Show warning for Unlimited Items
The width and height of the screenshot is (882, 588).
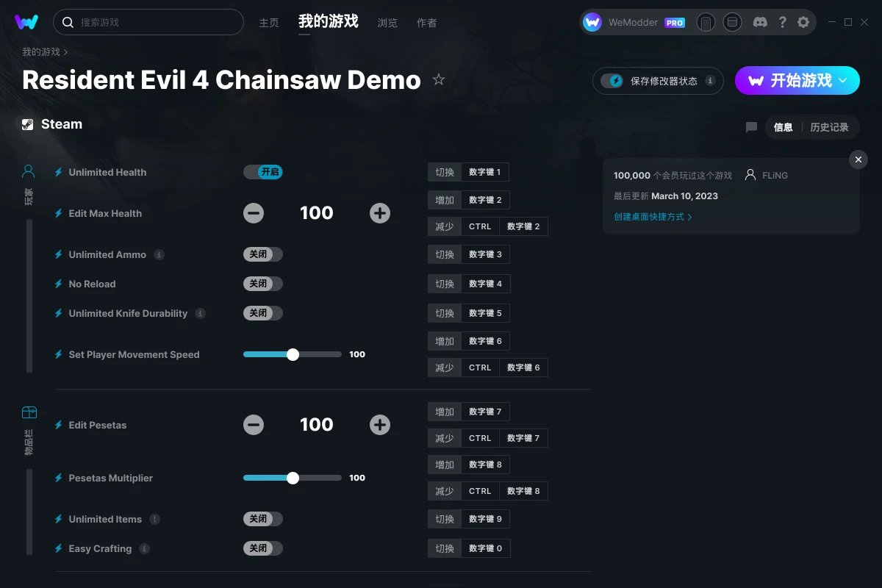click(154, 519)
